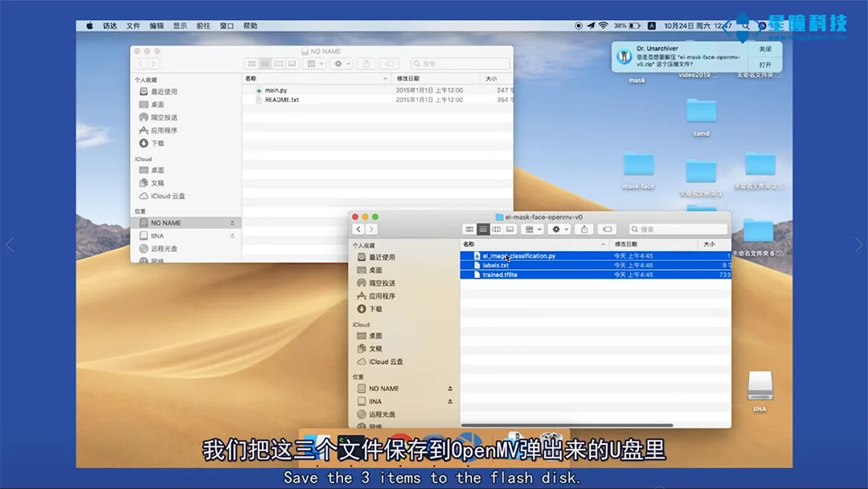The width and height of the screenshot is (868, 489).
Task: Open 帮助 menu in menu bar
Action: [250, 26]
